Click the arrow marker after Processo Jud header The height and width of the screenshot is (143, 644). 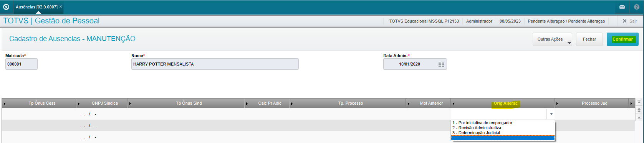[631, 104]
